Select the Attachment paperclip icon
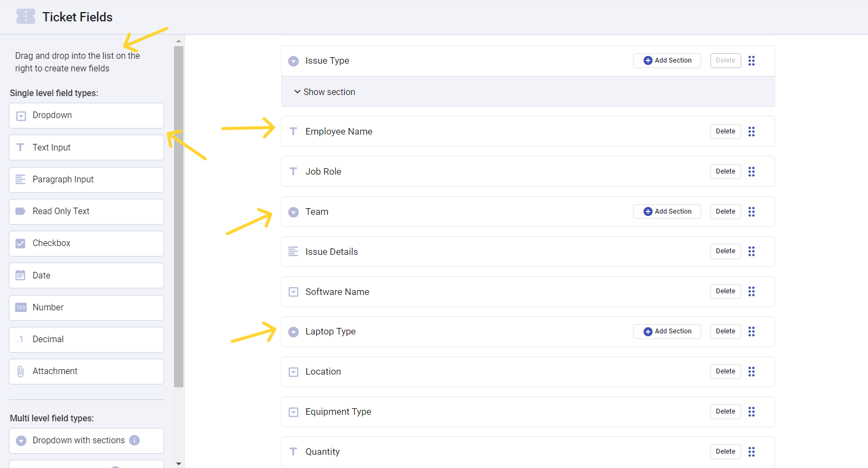Viewport: 868px width, 468px height. click(21, 371)
